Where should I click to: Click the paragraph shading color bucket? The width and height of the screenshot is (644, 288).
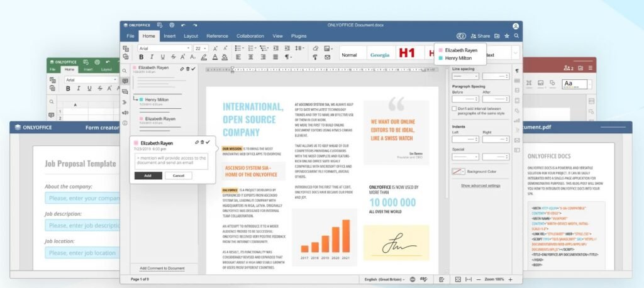coord(225,57)
